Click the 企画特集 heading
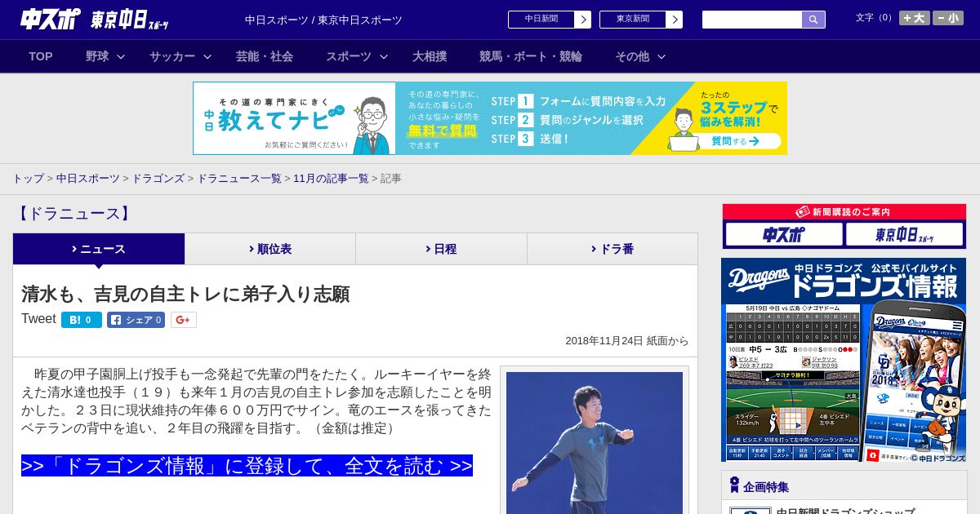 pos(766,487)
